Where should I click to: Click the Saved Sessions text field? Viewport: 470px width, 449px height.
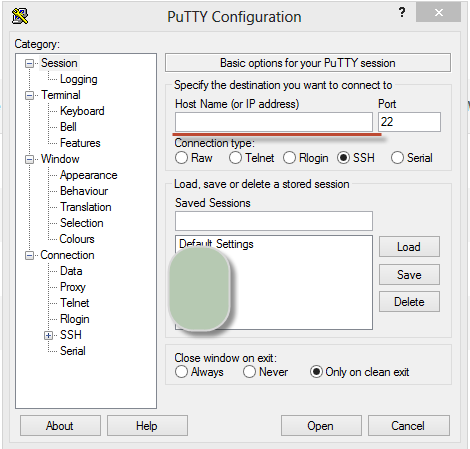coord(274,221)
